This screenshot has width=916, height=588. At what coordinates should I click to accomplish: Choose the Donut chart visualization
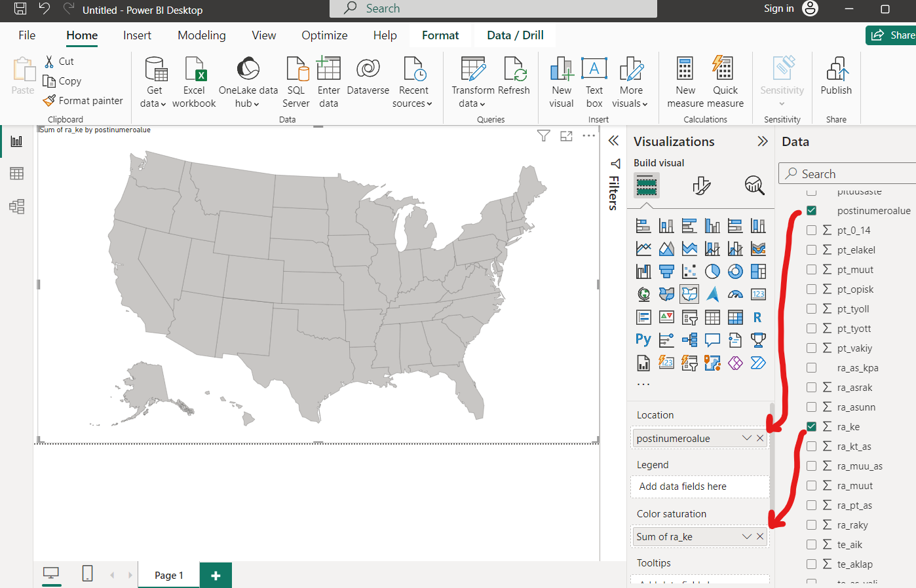click(735, 271)
